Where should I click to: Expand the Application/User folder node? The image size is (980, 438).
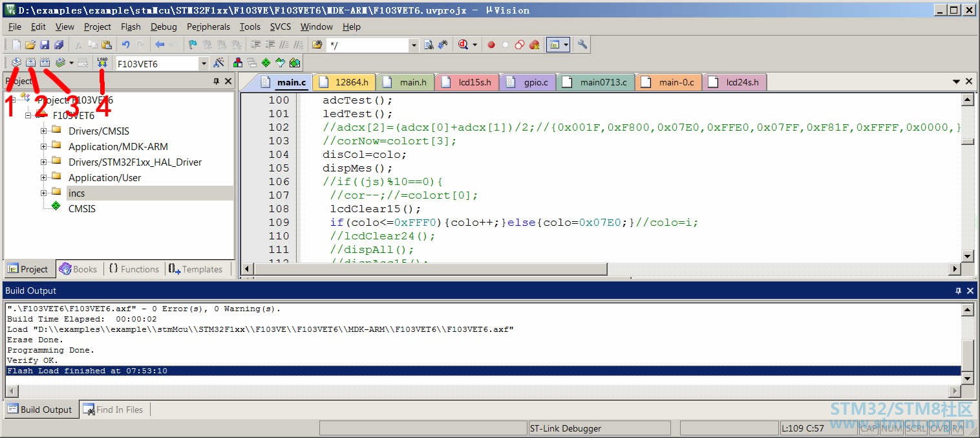(x=44, y=177)
